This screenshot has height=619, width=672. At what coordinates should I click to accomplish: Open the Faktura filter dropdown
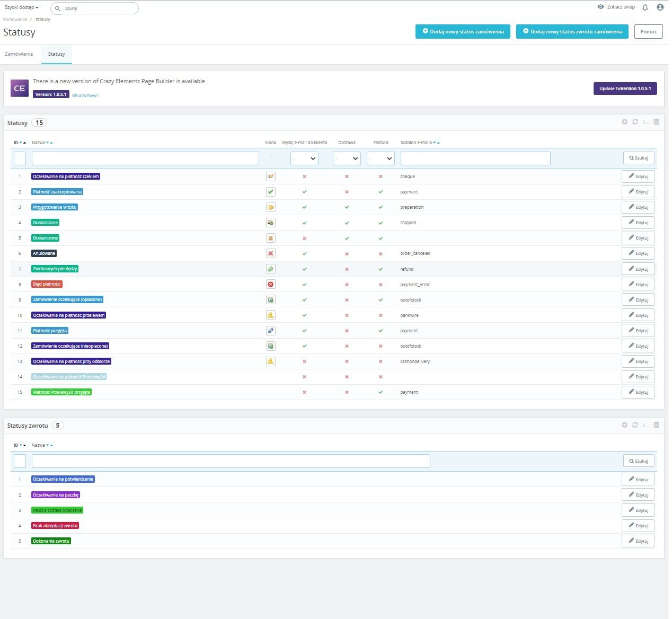[381, 158]
